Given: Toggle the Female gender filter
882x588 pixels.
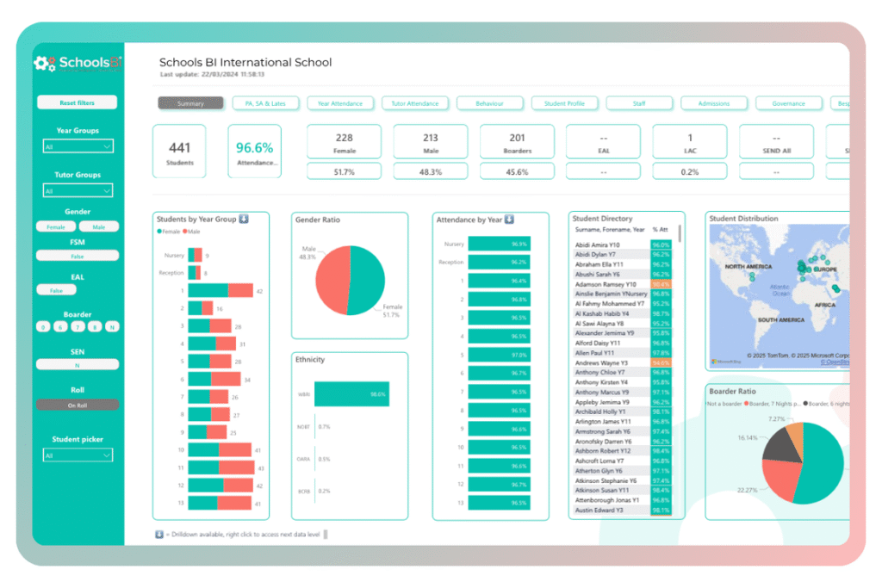Looking at the screenshot, I should (x=56, y=227).
